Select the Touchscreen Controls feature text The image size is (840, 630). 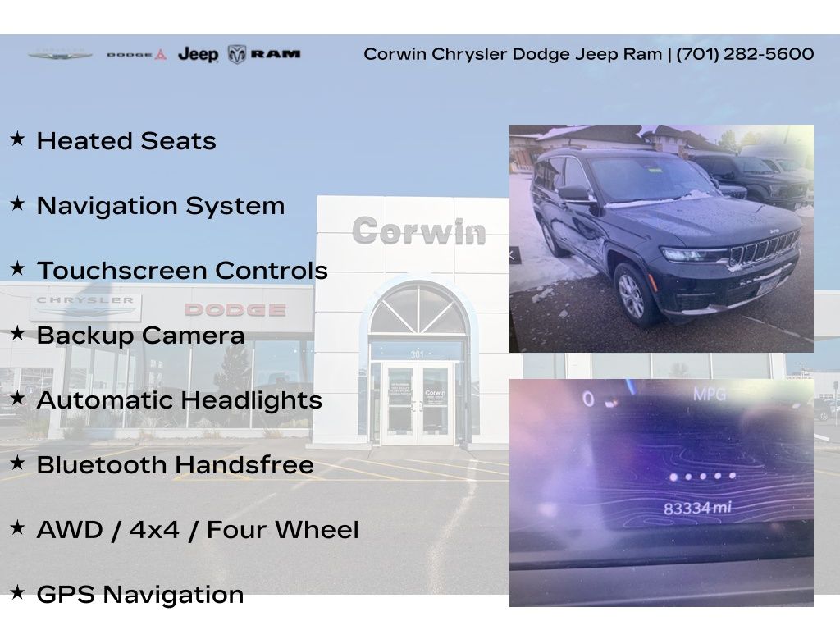coord(182,271)
